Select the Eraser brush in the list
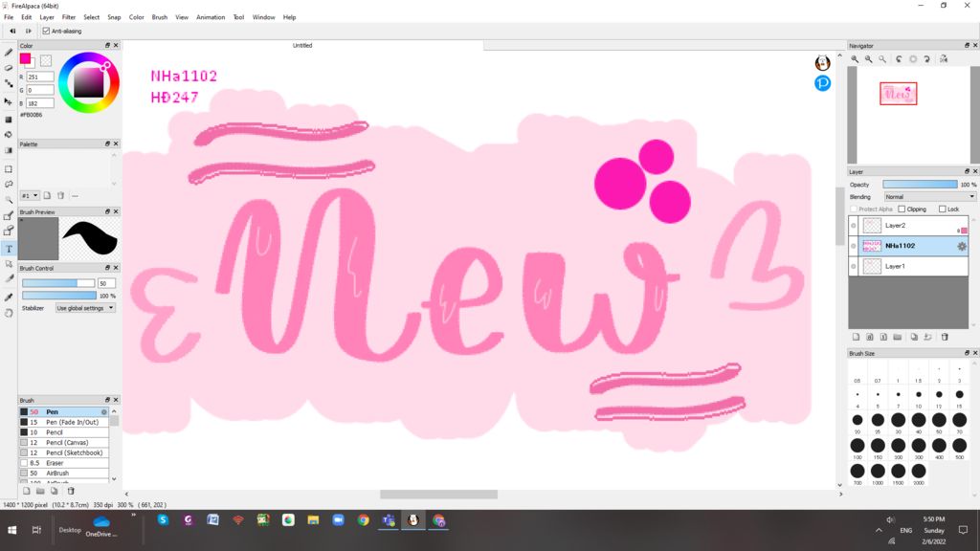Image resolution: width=980 pixels, height=551 pixels. click(x=64, y=463)
